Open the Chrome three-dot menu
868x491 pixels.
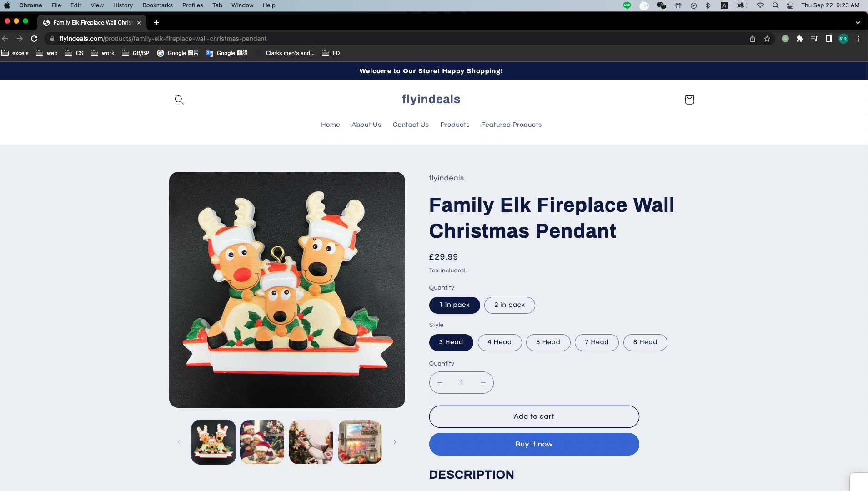858,39
